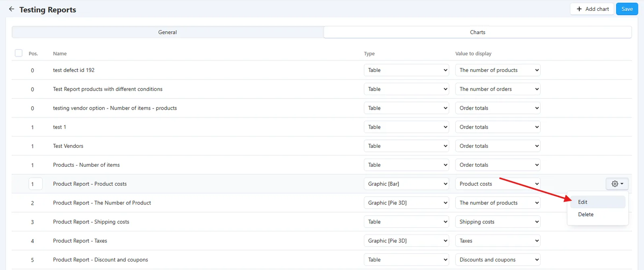Click the Add chart button

pos(592,9)
